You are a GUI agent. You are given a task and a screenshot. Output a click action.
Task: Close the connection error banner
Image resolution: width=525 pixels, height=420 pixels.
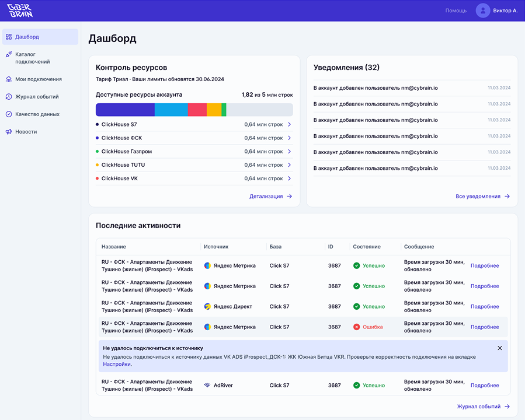(499, 348)
